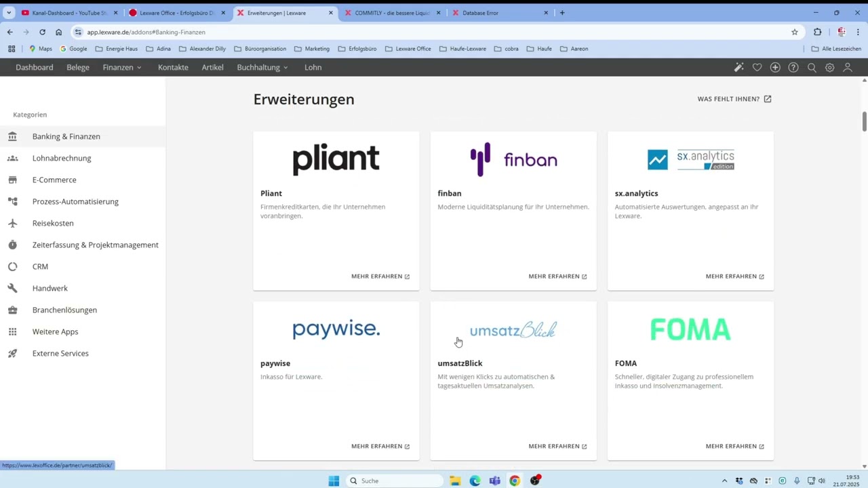Viewport: 868px width, 488px height.
Task: Click the Lohnabrechnung people icon
Action: 12,158
